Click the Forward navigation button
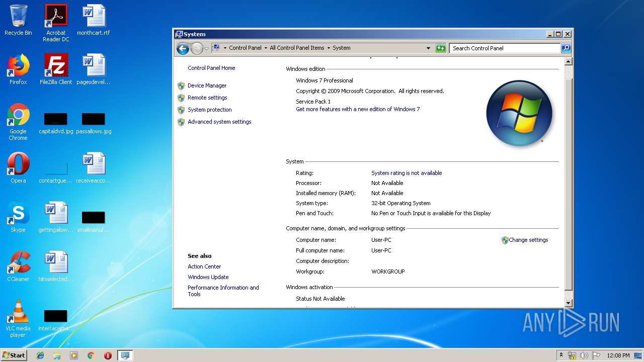This screenshot has height=362, width=644. (196, 48)
